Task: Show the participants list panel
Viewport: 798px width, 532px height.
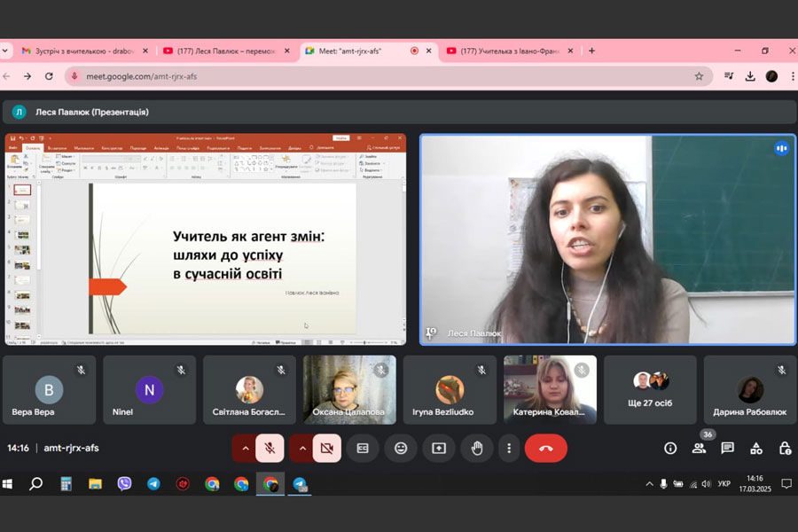Action: point(699,449)
